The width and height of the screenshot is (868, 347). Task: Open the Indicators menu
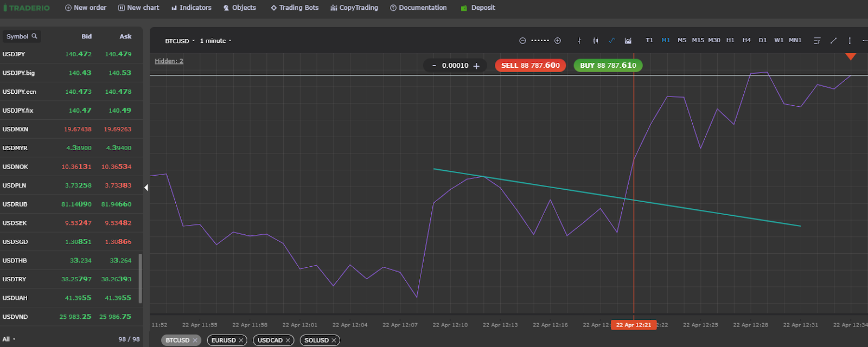click(x=191, y=8)
